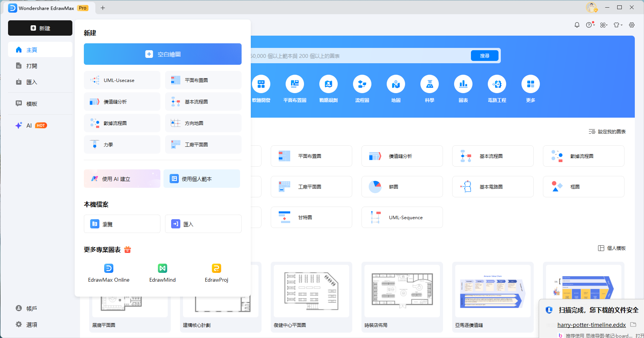
Task: Open 亞馬遜價值鏈 template thumbnail
Action: (x=493, y=291)
